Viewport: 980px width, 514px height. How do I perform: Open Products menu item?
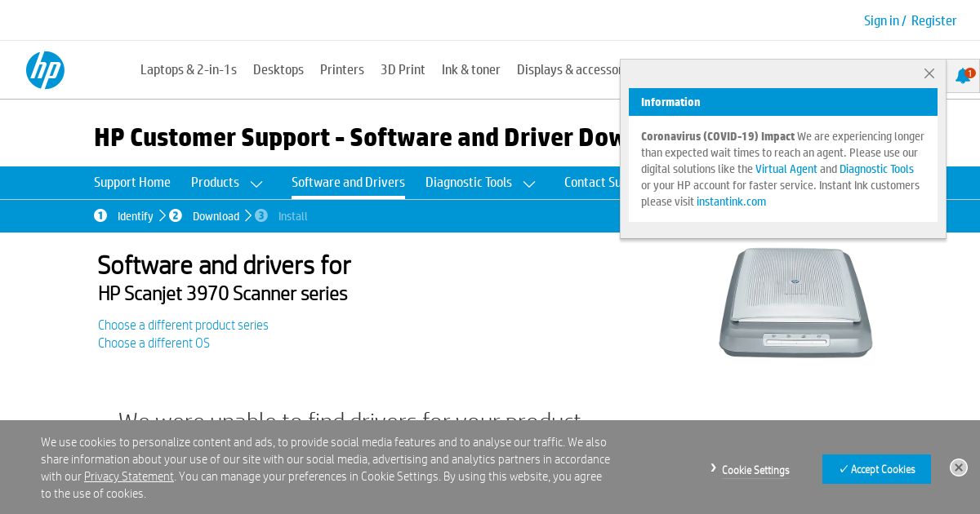click(x=215, y=182)
